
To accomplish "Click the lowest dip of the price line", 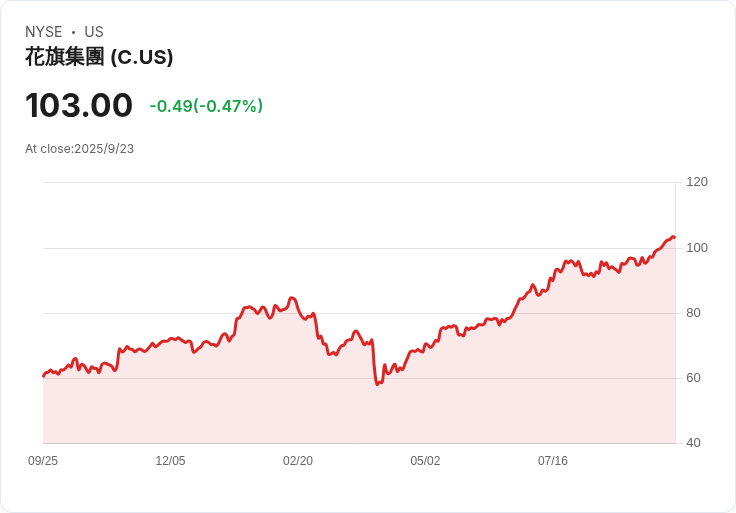I will 377,384.
